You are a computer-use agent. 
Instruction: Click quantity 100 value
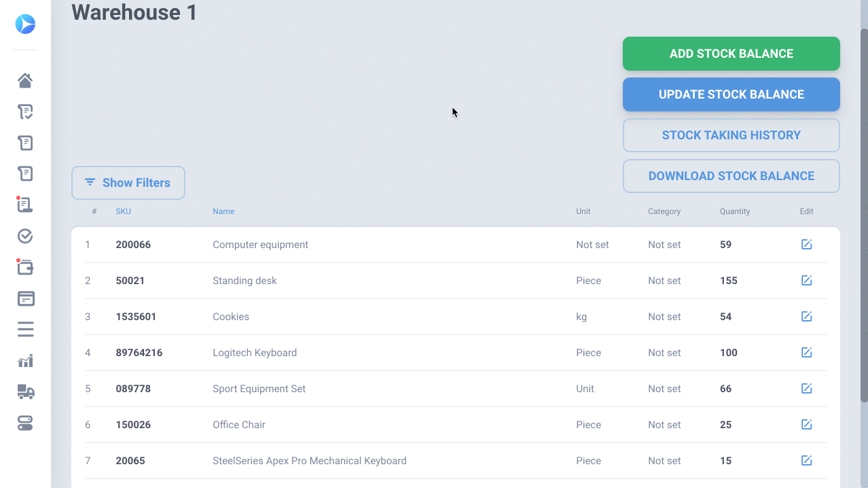[x=729, y=353]
